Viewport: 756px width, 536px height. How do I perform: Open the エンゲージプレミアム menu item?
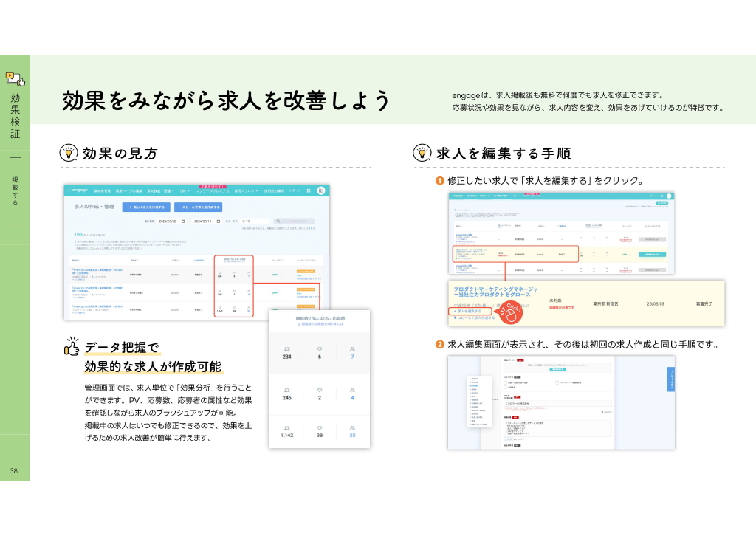(x=213, y=191)
